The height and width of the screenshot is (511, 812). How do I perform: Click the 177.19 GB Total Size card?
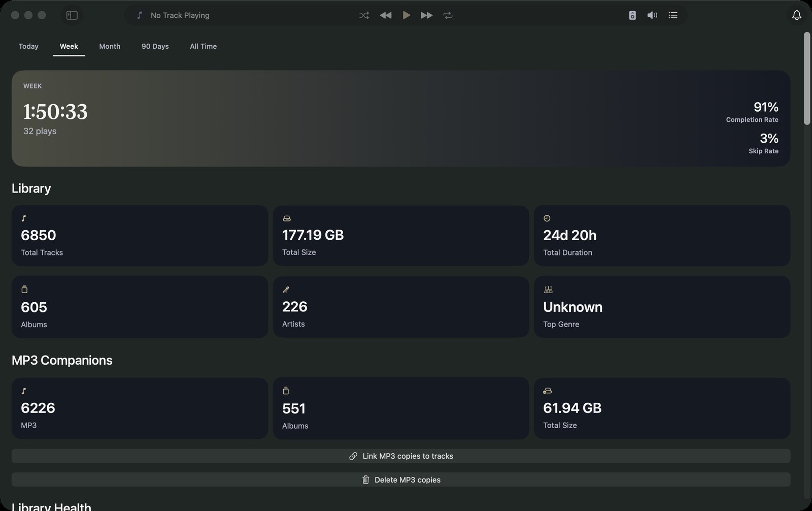pyautogui.click(x=401, y=236)
